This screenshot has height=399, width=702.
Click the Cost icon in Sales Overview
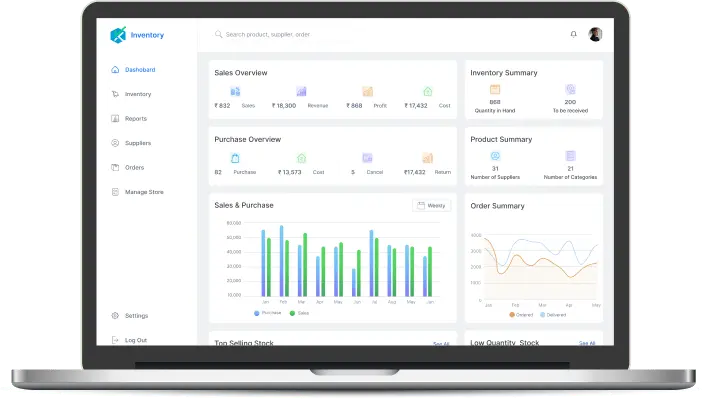point(428,92)
